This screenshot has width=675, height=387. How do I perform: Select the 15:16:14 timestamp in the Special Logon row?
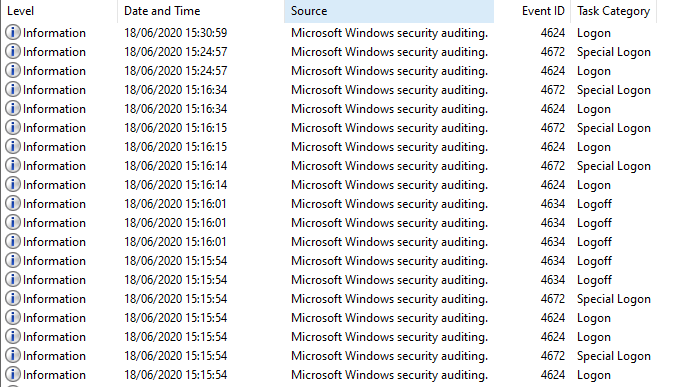click(x=176, y=166)
